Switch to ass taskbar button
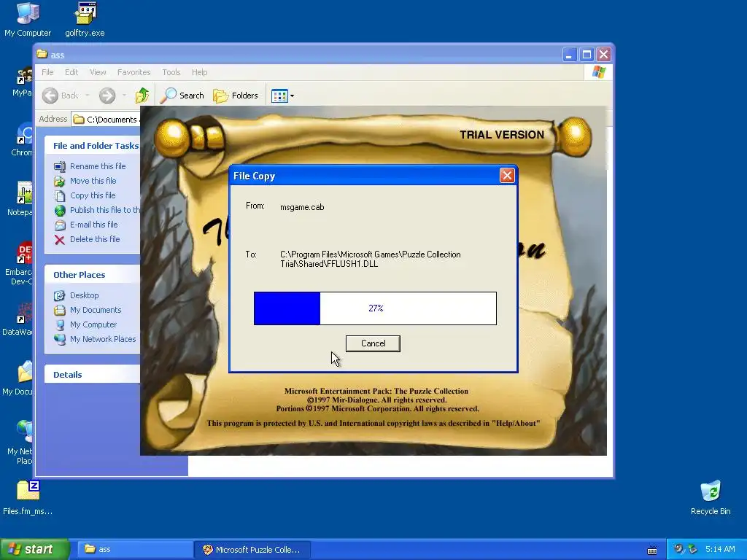This screenshot has width=747, height=560. 135,550
